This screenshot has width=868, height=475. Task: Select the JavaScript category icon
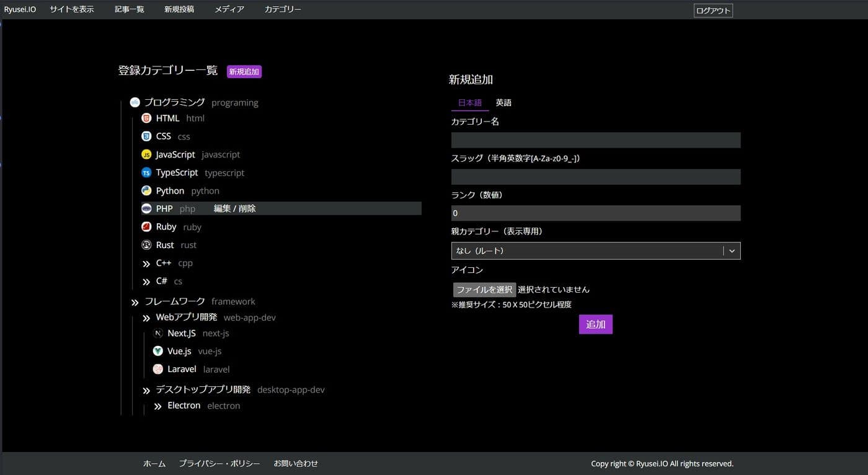click(x=146, y=154)
